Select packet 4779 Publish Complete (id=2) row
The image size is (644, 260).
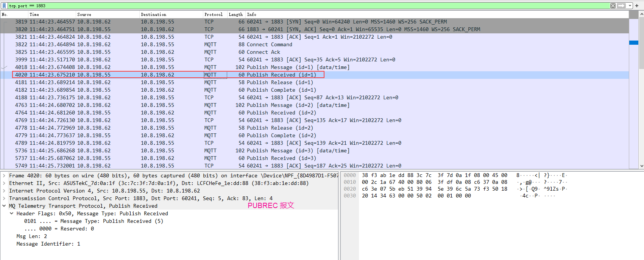[x=314, y=135]
